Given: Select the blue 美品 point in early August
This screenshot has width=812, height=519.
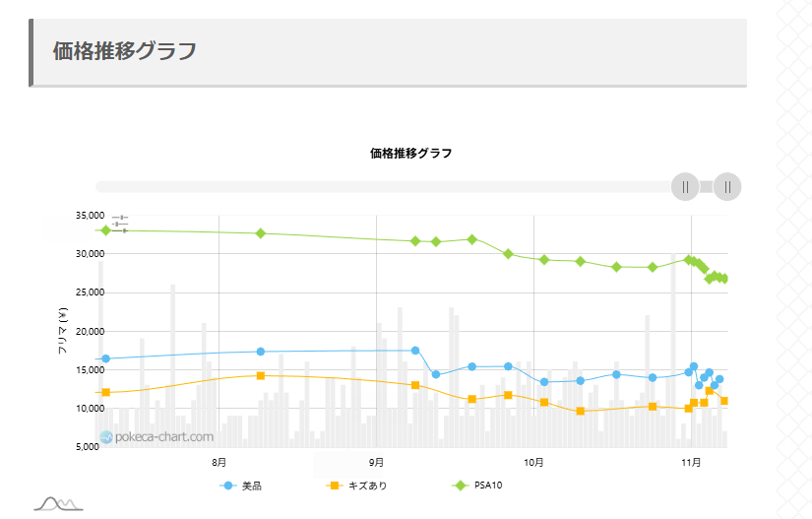Looking at the screenshot, I should [261, 352].
